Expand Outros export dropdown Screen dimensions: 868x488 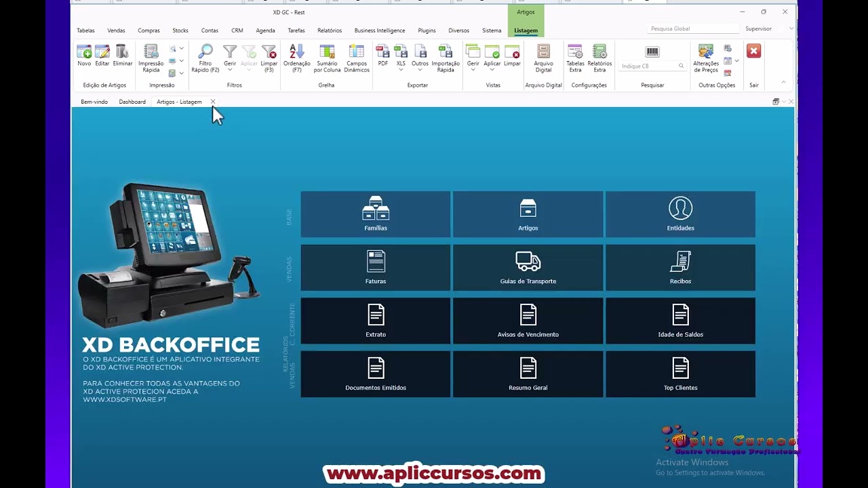(420, 70)
